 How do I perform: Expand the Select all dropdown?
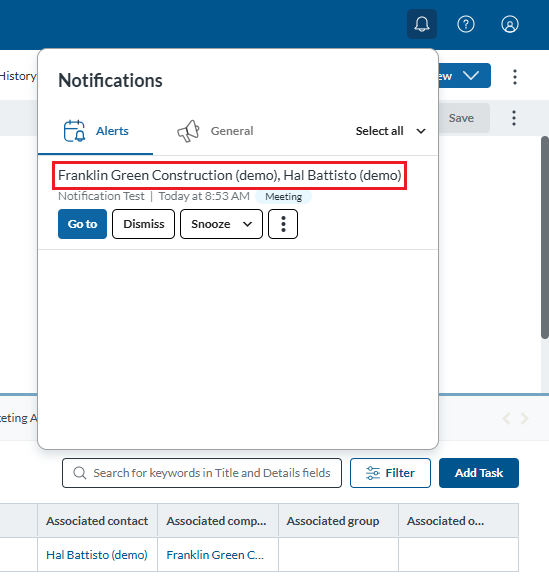coord(391,131)
